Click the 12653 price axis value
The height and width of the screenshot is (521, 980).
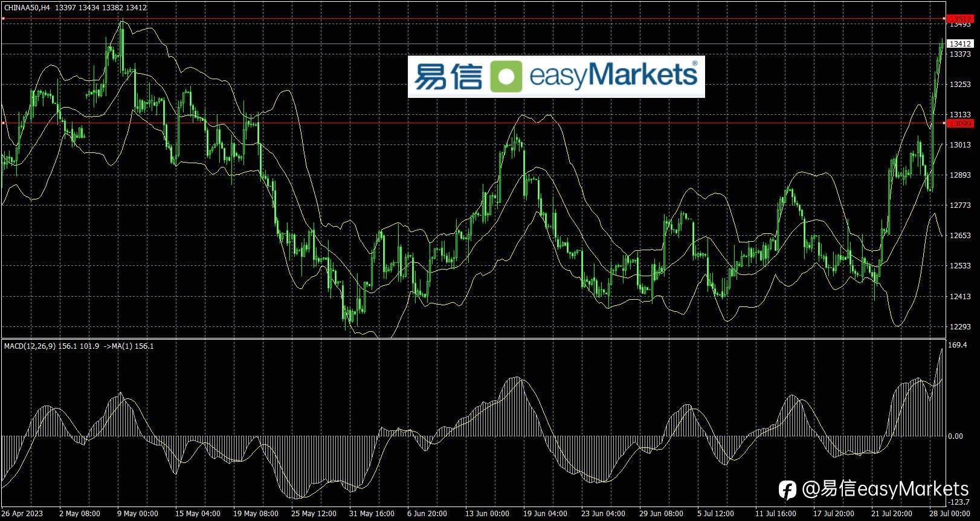coord(960,236)
